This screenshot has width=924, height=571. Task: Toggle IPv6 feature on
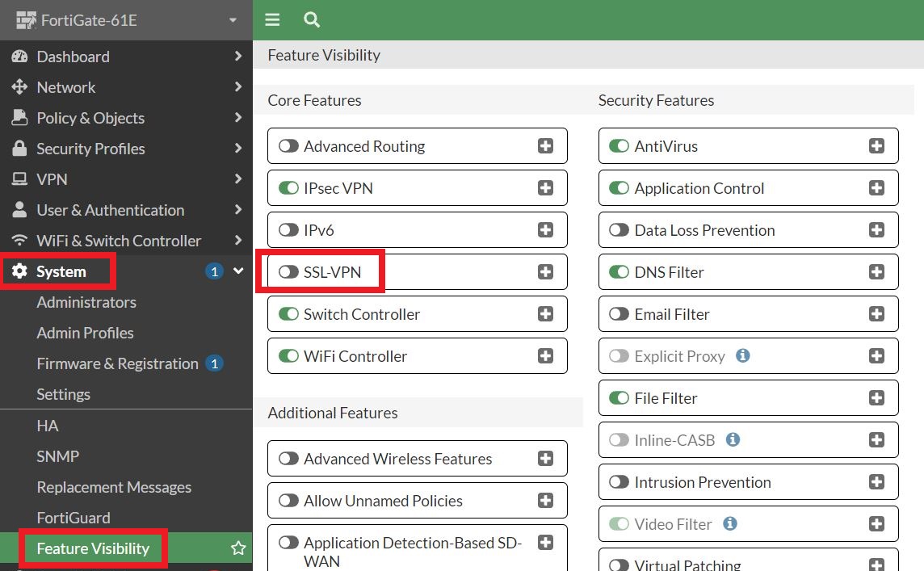(x=288, y=230)
